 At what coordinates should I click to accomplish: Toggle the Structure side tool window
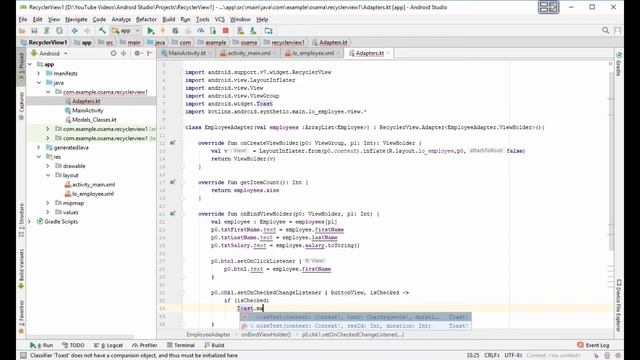click(x=21, y=220)
